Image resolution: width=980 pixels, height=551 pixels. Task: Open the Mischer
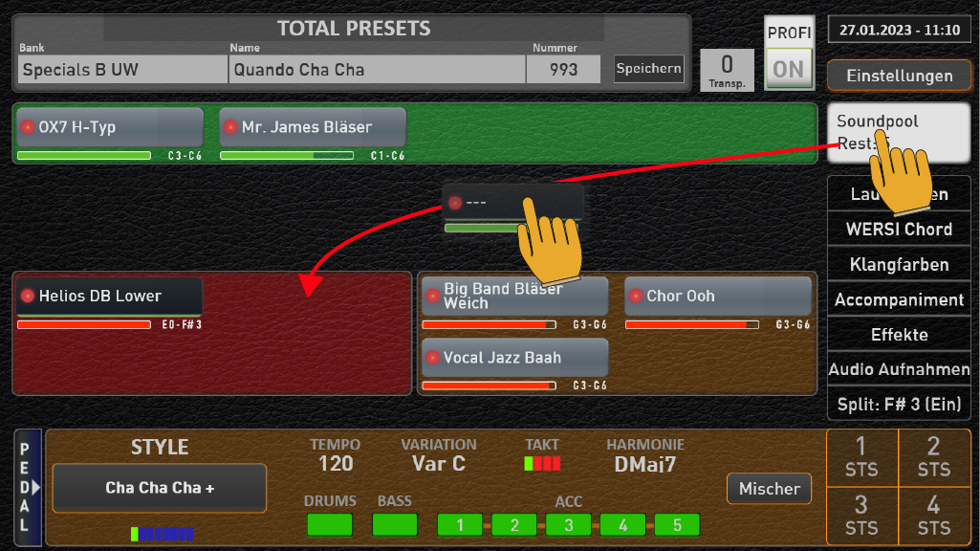tap(770, 489)
